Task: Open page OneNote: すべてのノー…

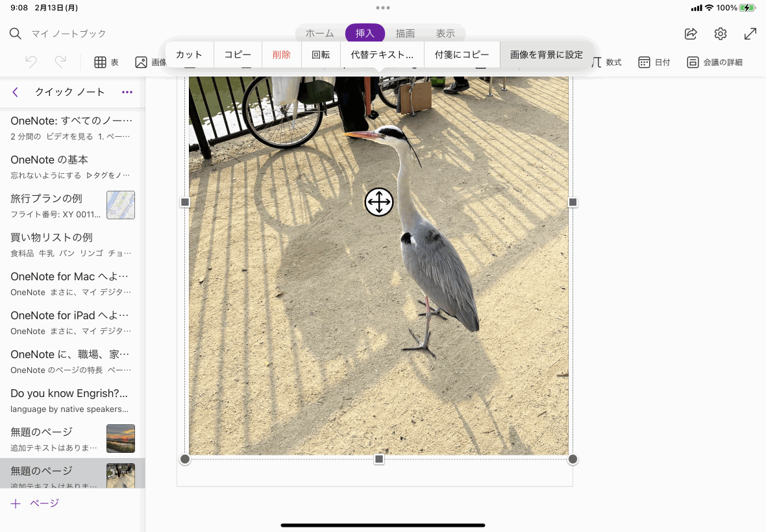Action: point(72,127)
